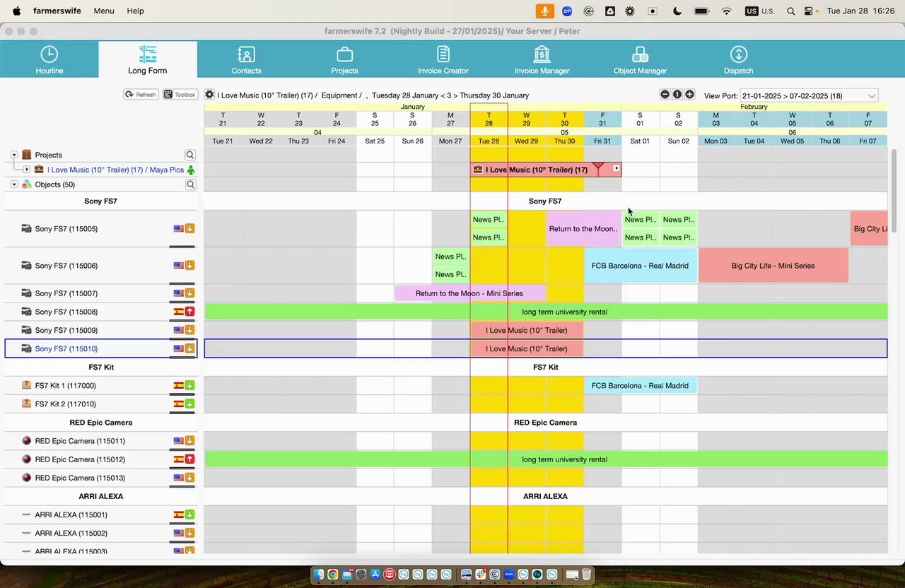The height and width of the screenshot is (588, 905).
Task: Click the orange microphone icon in menu bar
Action: click(x=544, y=11)
